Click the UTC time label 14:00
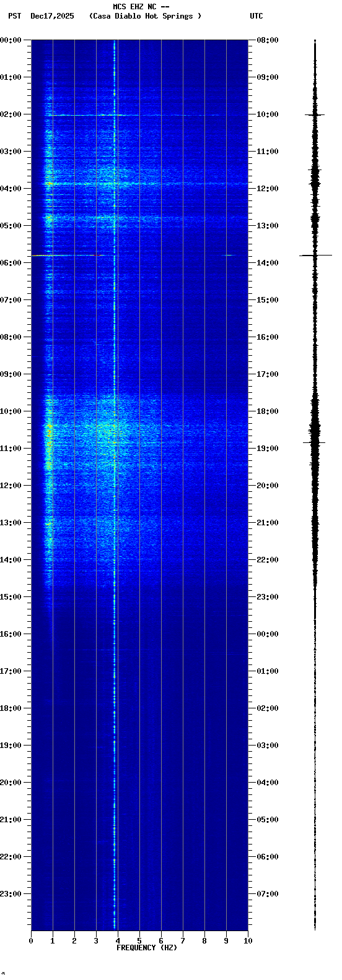The width and height of the screenshot is (342, 980). pos(268,263)
